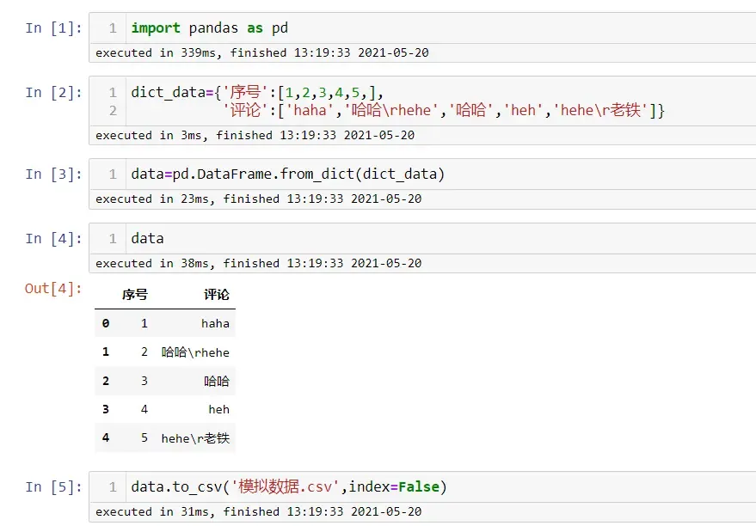Select the table cell '哈哈\rhehe'
This screenshot has height=532, width=756.
click(195, 352)
